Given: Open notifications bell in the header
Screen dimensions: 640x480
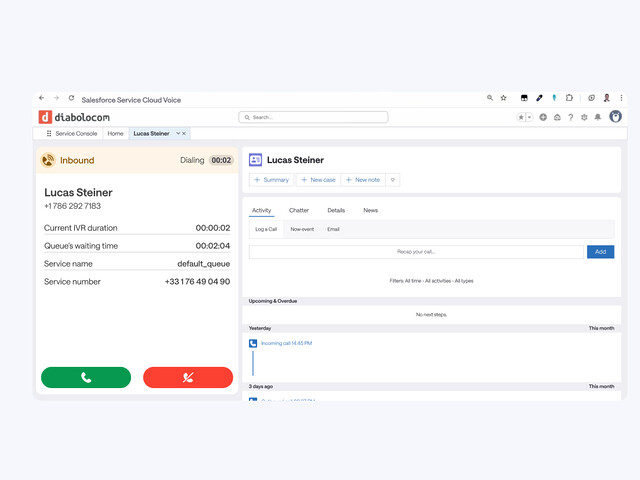Looking at the screenshot, I should pos(598,117).
